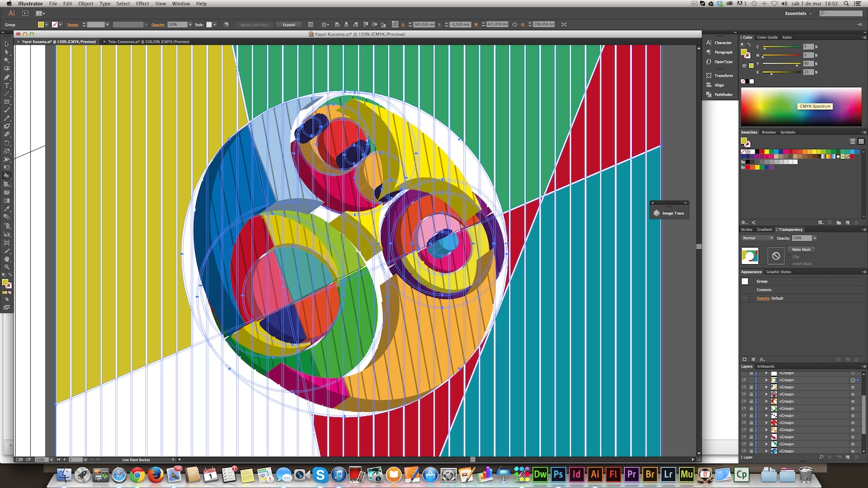868x488 pixels.
Task: Click Locate Object magnifier in Layers panel
Action: [x=821, y=457]
